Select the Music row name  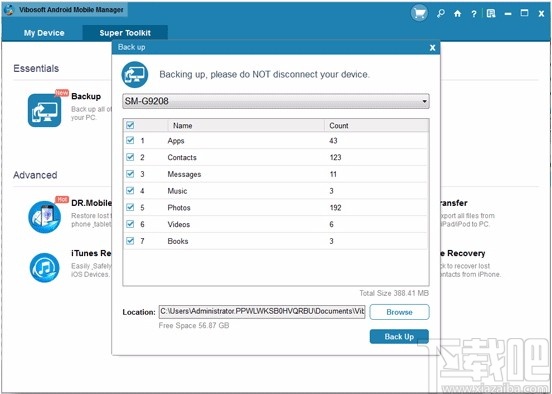tap(177, 191)
